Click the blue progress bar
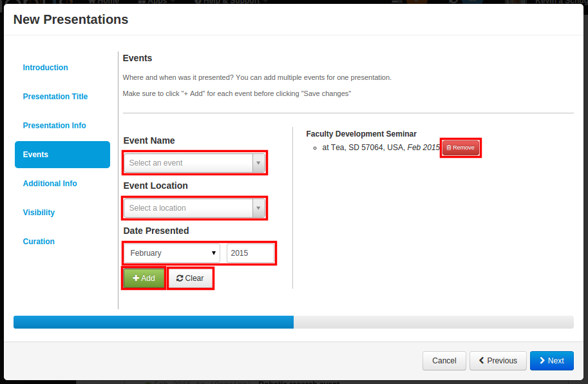Screen dimensions: 588x384 tap(153, 322)
